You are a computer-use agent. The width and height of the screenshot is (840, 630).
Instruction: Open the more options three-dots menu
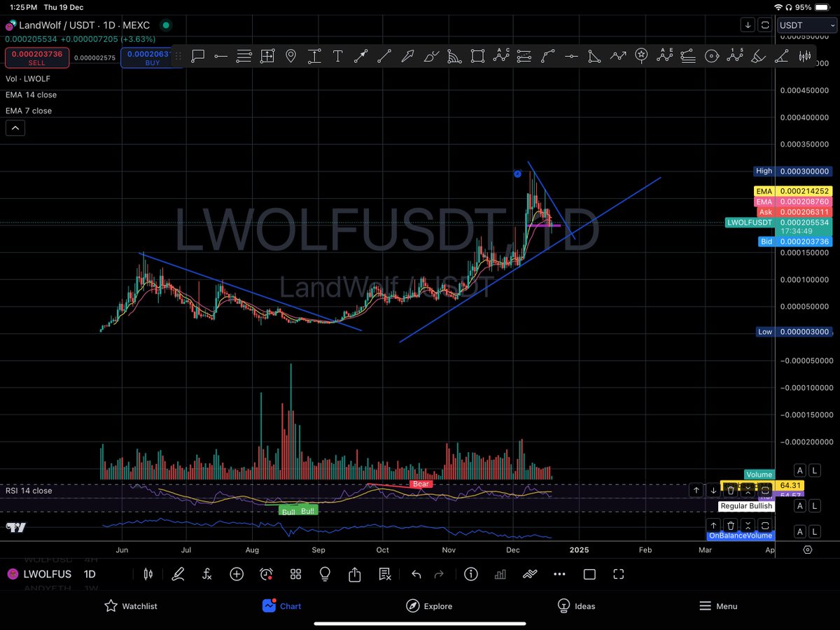pyautogui.click(x=559, y=574)
